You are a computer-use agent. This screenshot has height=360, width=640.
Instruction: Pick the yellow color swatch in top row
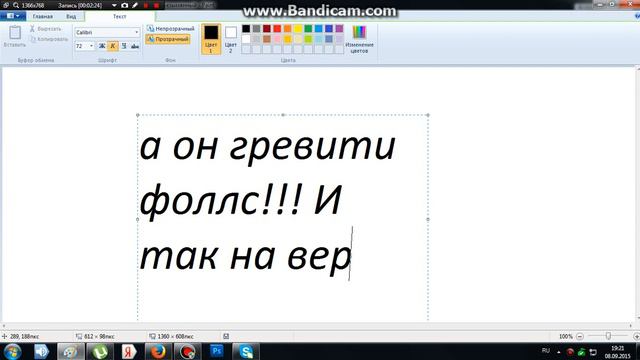point(298,29)
